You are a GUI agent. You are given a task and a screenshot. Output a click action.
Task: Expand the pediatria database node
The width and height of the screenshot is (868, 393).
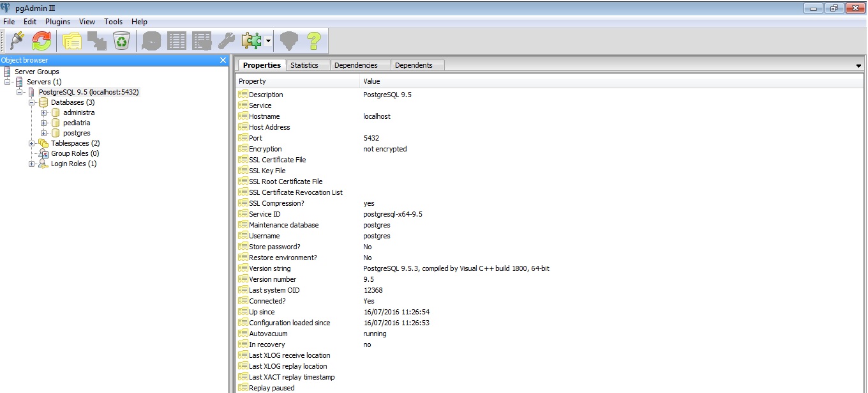coord(44,123)
